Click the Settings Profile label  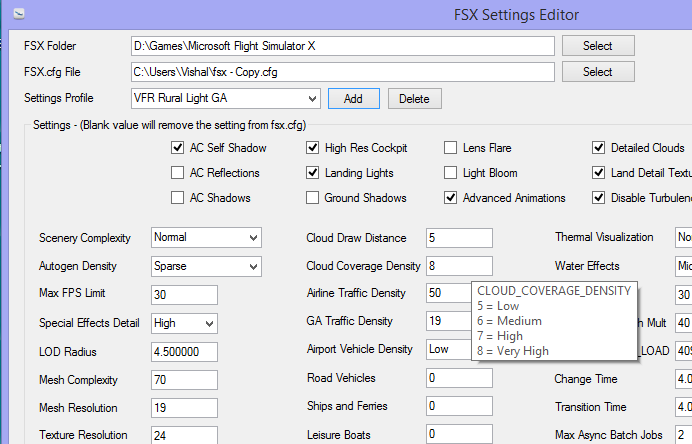pos(59,98)
